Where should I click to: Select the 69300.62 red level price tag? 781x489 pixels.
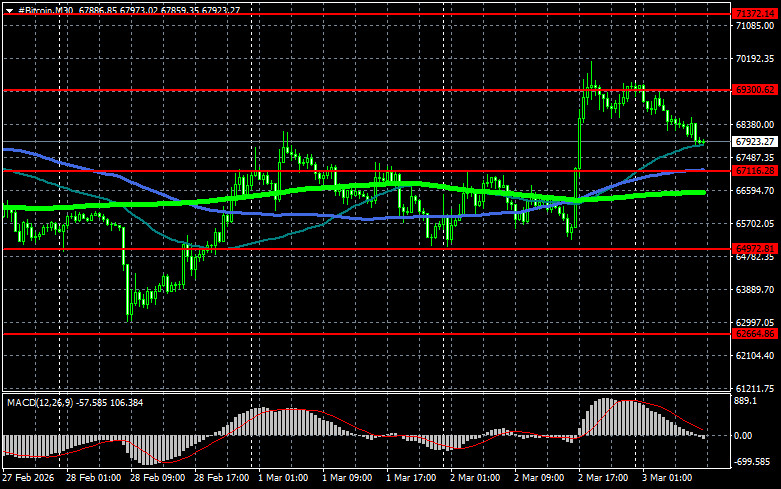(x=755, y=90)
